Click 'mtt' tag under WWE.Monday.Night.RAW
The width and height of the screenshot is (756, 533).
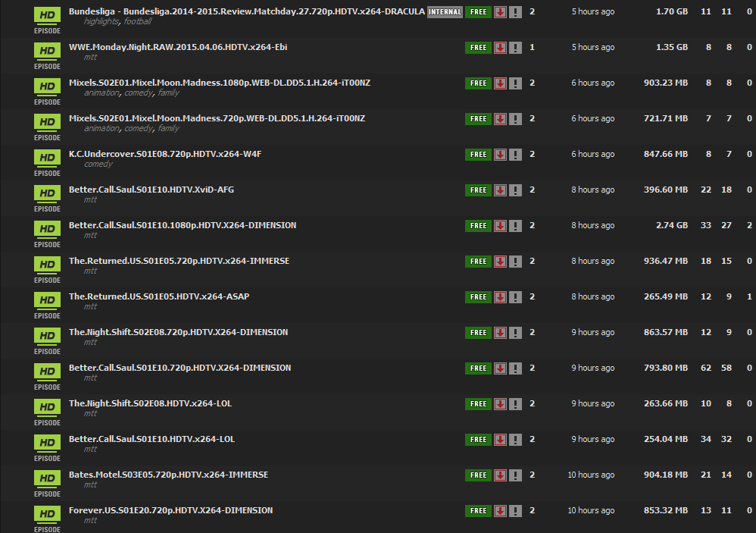tap(91, 58)
